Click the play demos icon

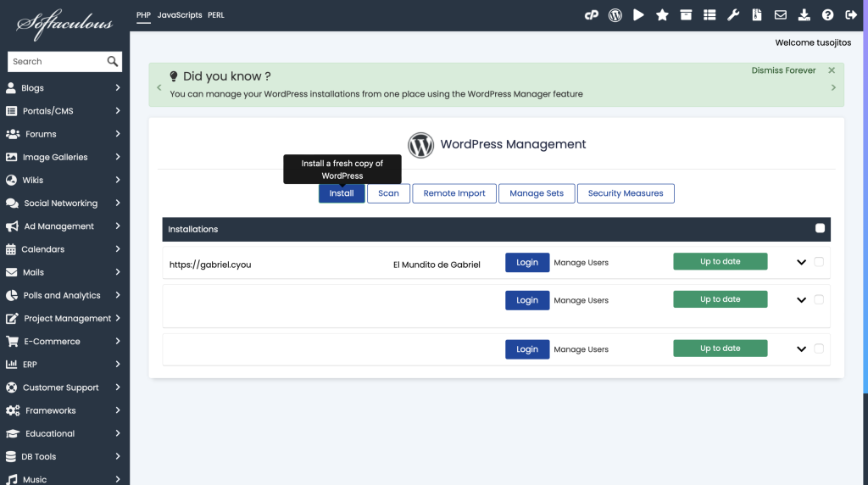tap(638, 15)
